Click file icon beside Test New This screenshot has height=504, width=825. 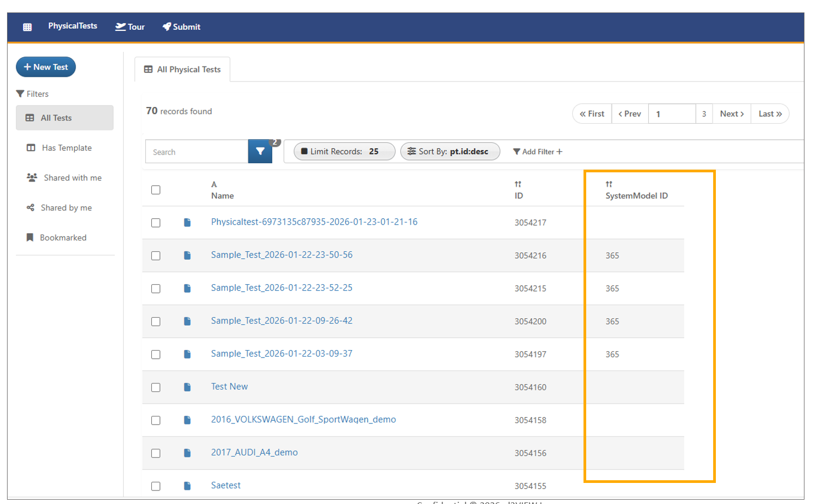(x=187, y=387)
